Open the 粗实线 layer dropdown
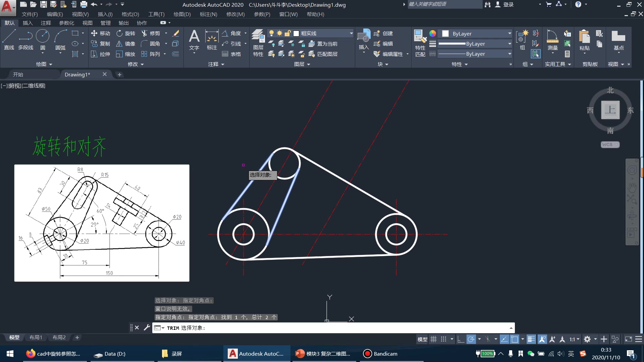Image resolution: width=644 pixels, height=362 pixels. pyautogui.click(x=351, y=33)
